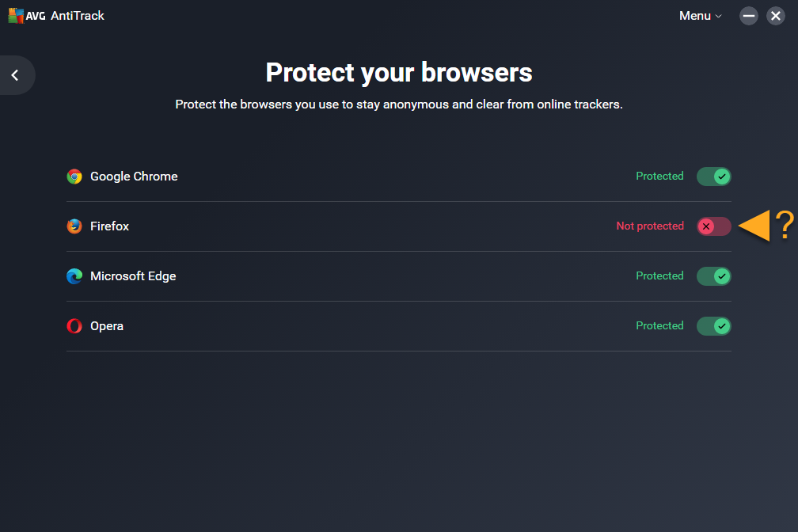798x532 pixels.
Task: Go back using the left arrow button
Action: 15,75
